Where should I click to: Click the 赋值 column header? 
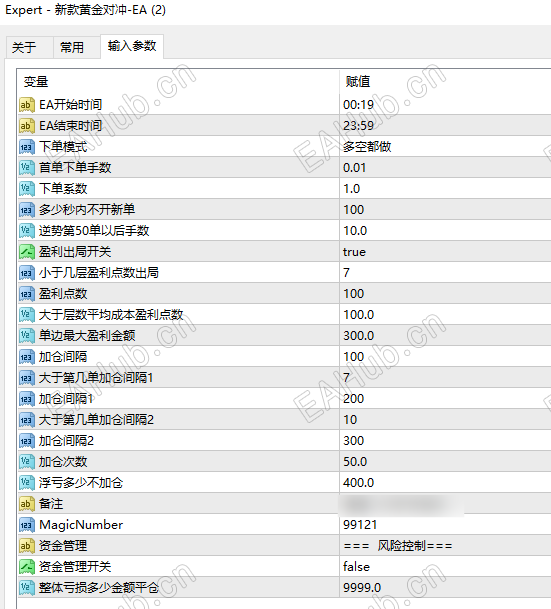(x=358, y=82)
